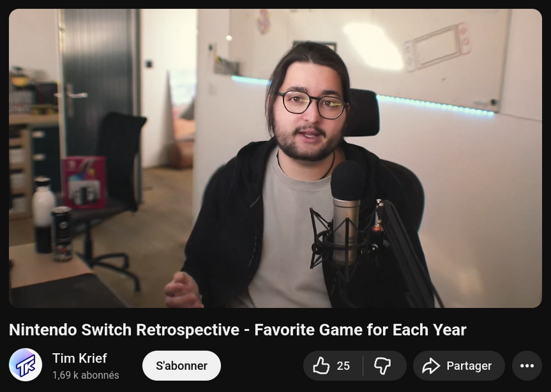Viewport: 551px width, 392px height.
Task: Click the presenter's gray t-shirt in video
Action: [289, 248]
